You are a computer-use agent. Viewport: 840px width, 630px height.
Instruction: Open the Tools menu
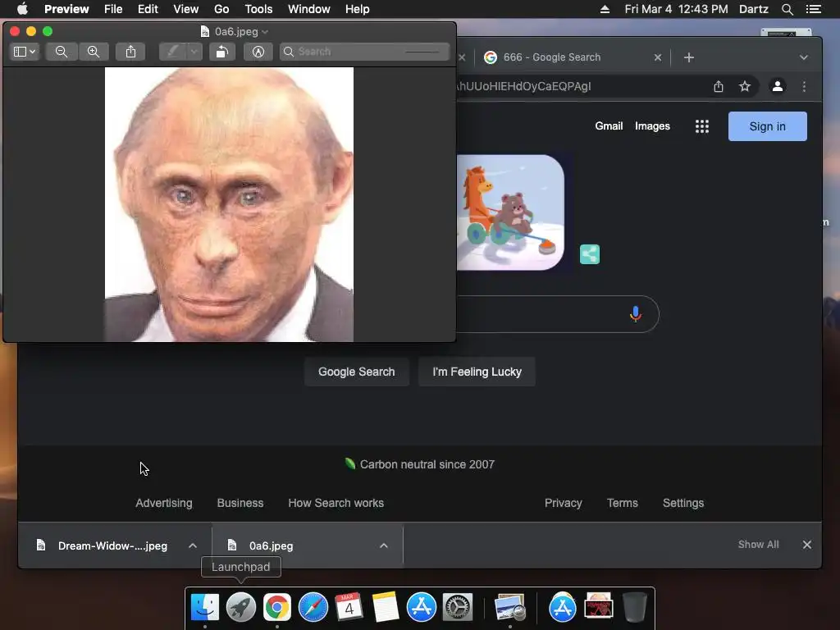click(x=258, y=9)
